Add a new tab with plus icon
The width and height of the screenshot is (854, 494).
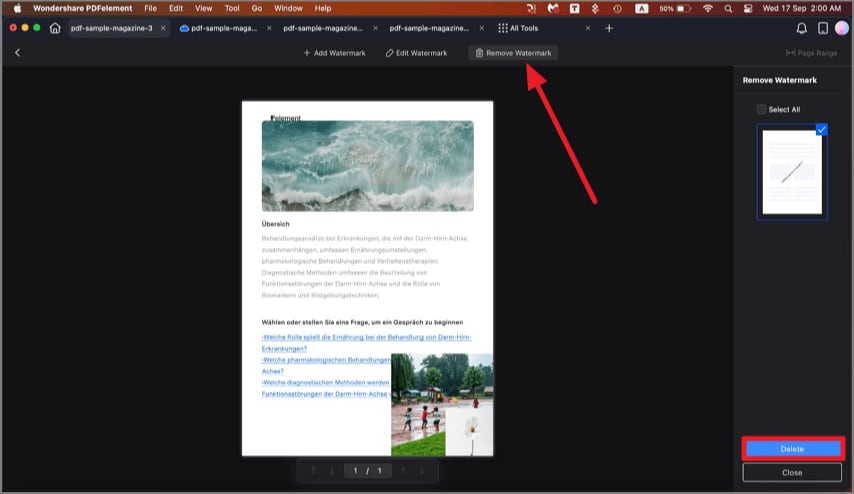[609, 28]
